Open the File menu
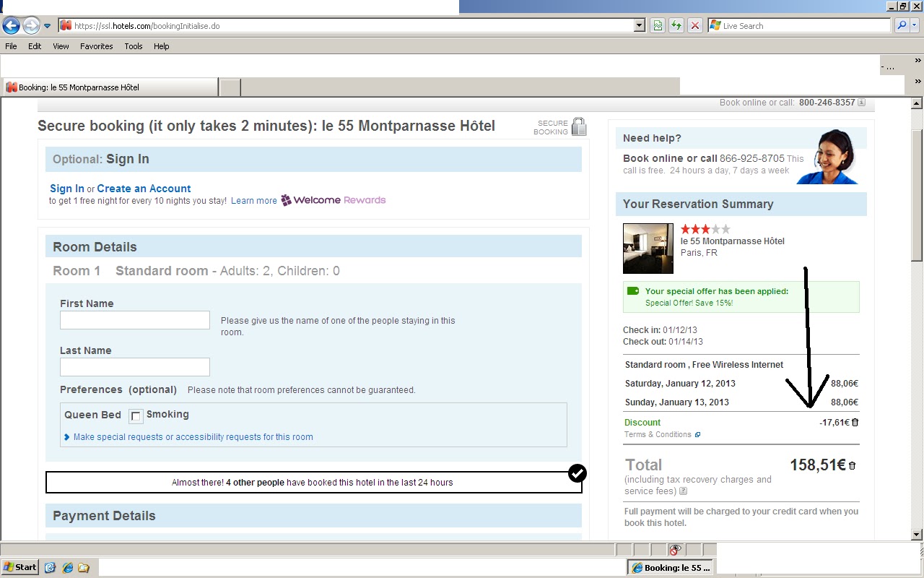This screenshot has height=578, width=924. pyautogui.click(x=11, y=46)
